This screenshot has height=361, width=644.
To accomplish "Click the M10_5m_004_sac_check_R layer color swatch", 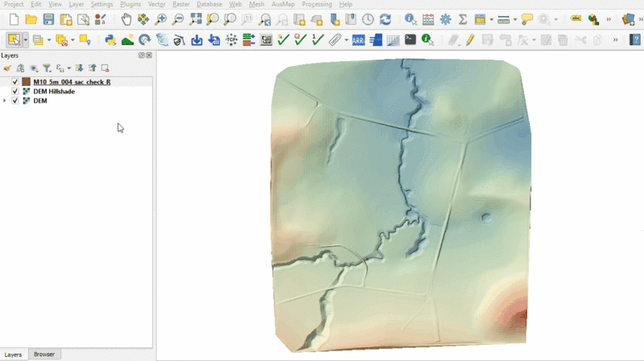I will (27, 82).
